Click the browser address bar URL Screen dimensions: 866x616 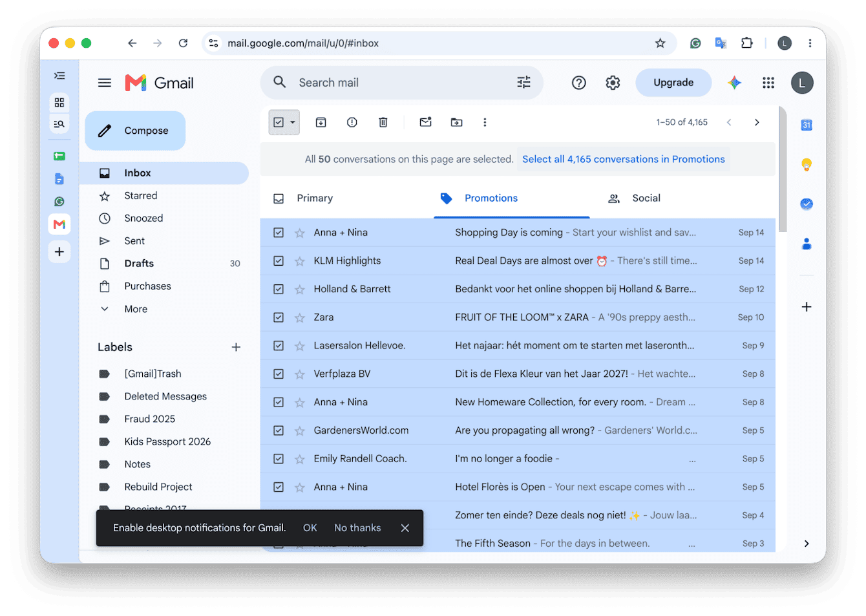303,43
